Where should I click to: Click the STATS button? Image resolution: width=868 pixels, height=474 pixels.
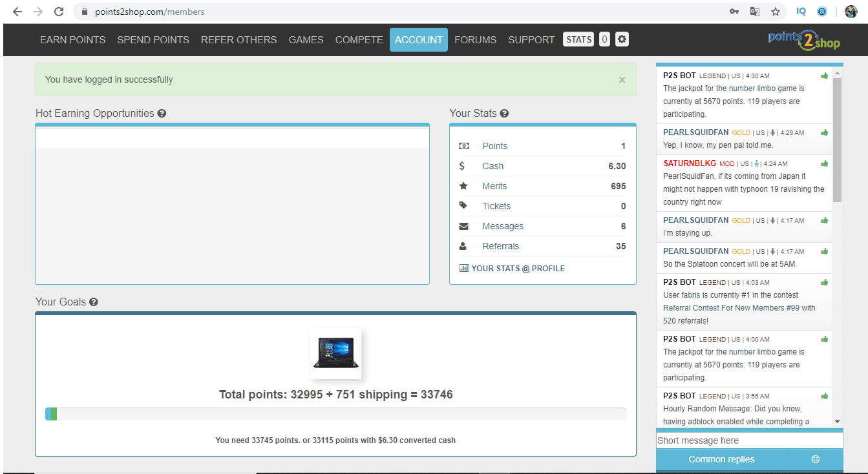pyautogui.click(x=578, y=39)
